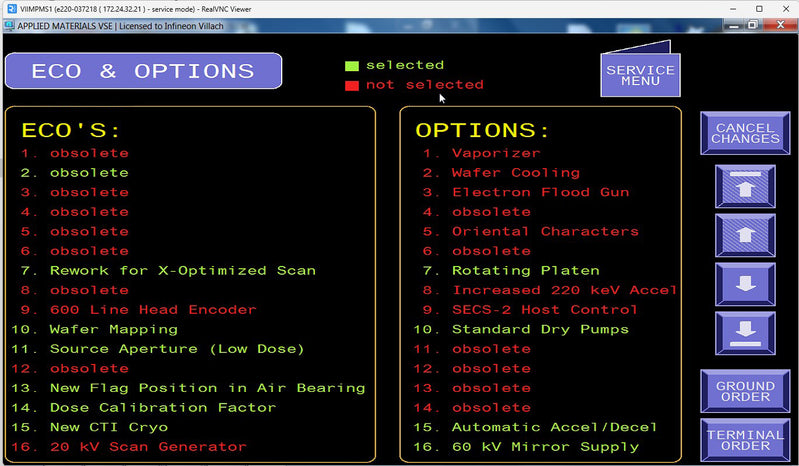Toggle option 15 Automatic Accel/Decel
The width and height of the screenshot is (799, 466).
click(x=535, y=427)
